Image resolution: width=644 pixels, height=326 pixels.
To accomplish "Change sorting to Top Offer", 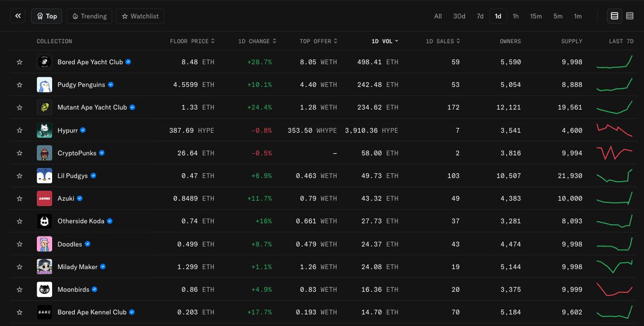I will (318, 41).
